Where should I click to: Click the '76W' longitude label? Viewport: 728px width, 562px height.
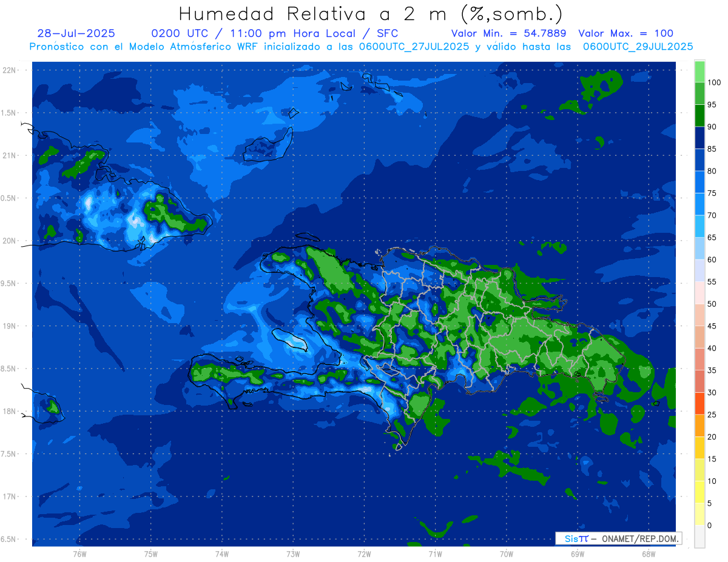coord(79,554)
